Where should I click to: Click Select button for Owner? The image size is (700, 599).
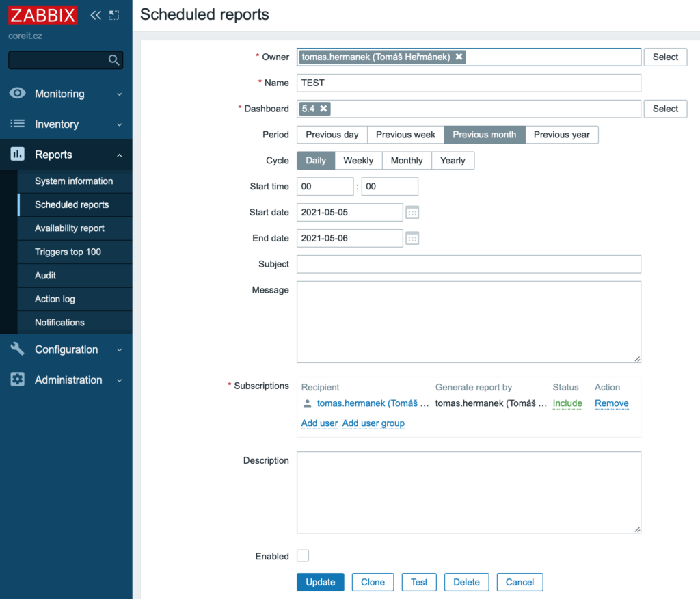pyautogui.click(x=665, y=57)
